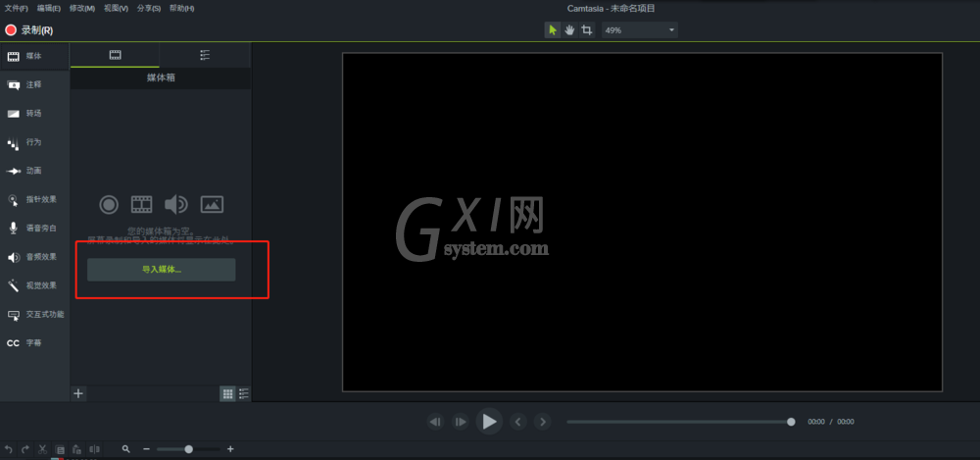This screenshot has width=980, height=460.
Task: Open the 编辑(E) menu
Action: pyautogui.click(x=49, y=9)
